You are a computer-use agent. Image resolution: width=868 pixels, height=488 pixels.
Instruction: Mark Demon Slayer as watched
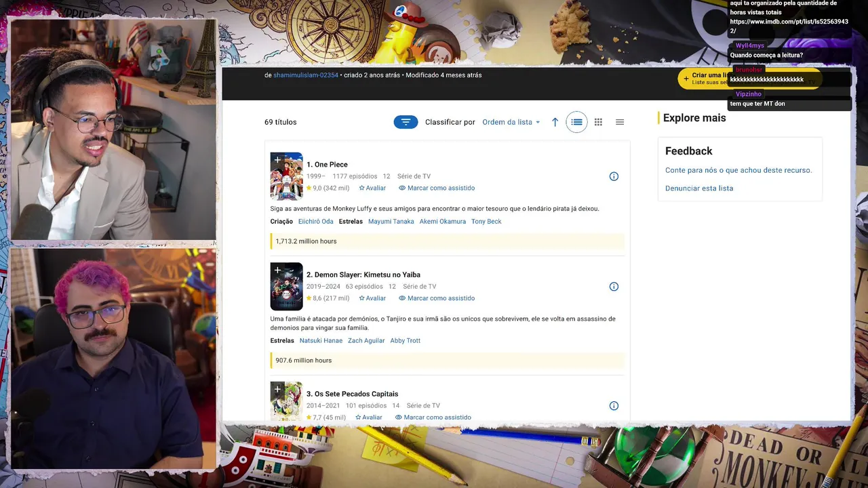[x=437, y=298]
